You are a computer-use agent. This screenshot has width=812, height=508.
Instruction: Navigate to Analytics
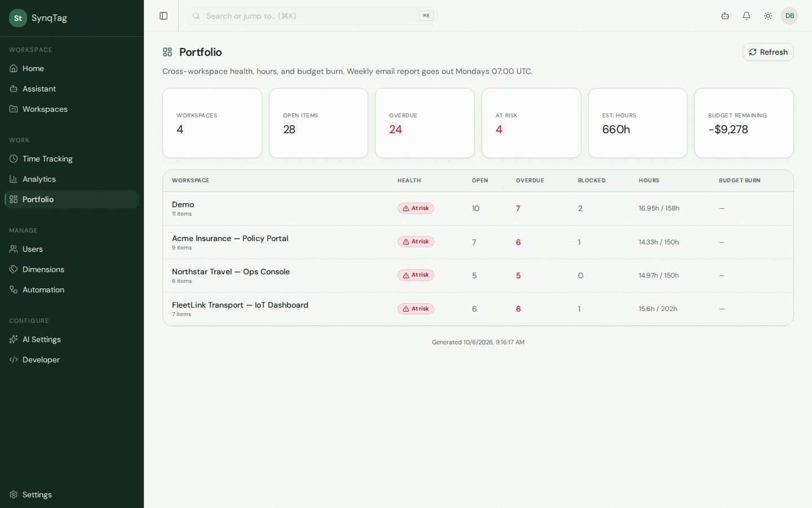click(x=72, y=179)
